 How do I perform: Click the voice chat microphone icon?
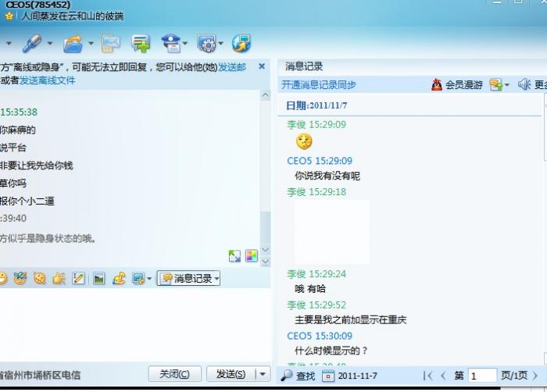click(32, 44)
